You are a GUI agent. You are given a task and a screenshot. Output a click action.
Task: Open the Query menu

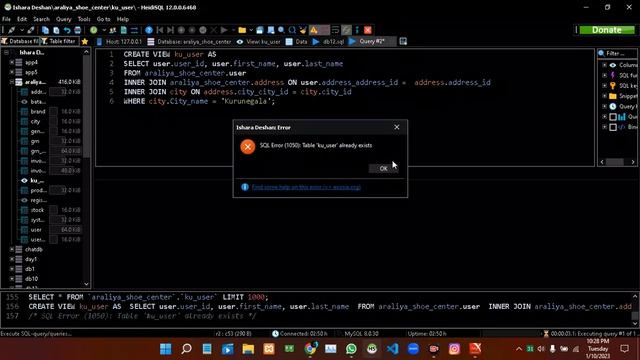coord(63,19)
